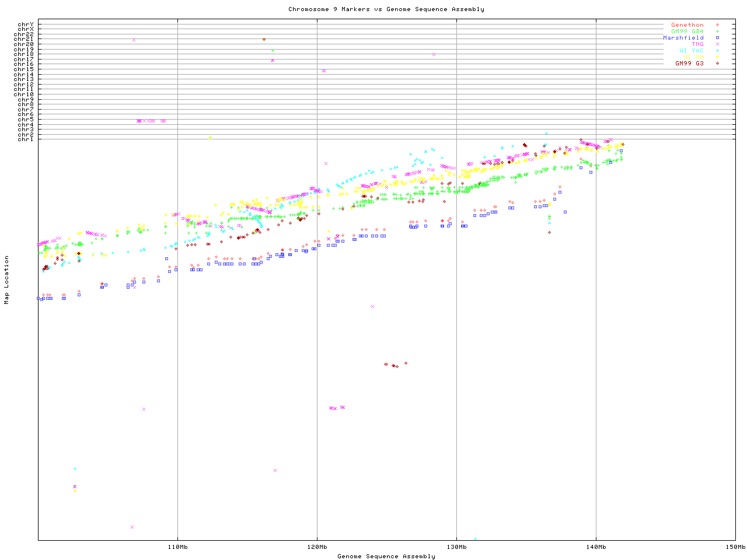This screenshot has height=560, width=747.
Task: Click the chrY y-axis label
Action: click(26, 24)
